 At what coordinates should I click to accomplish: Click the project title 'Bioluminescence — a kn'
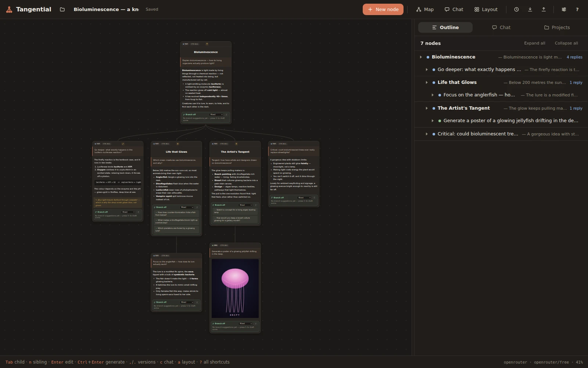(106, 10)
